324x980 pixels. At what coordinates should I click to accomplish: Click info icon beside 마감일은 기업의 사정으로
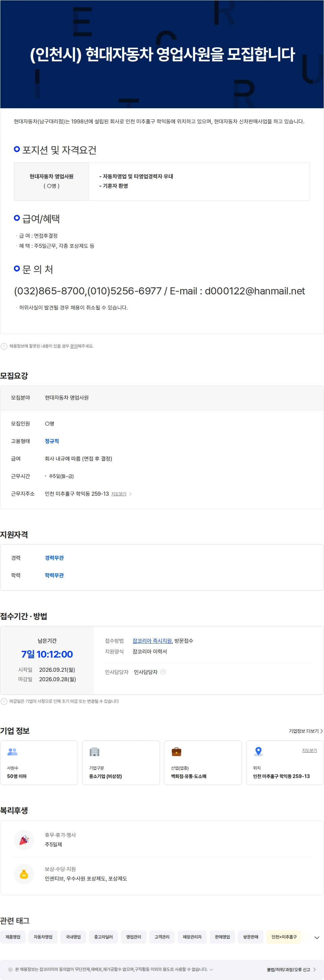[4, 701]
